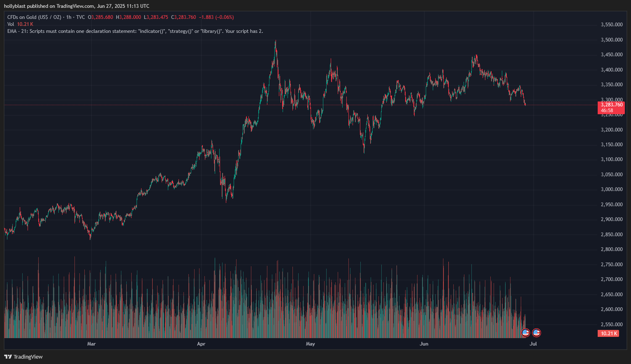Click the red volume label 10.21 K on axis
This screenshot has height=364, width=631.
(608, 334)
